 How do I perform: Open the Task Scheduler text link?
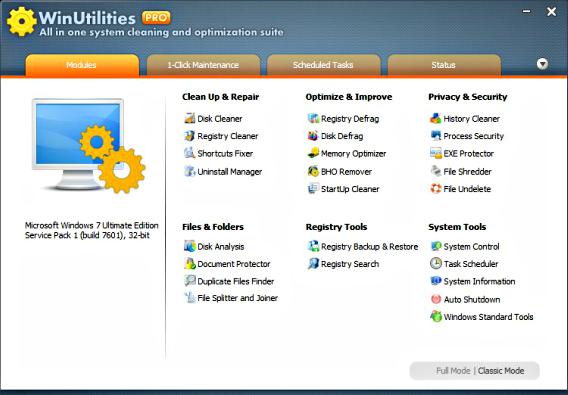[471, 264]
